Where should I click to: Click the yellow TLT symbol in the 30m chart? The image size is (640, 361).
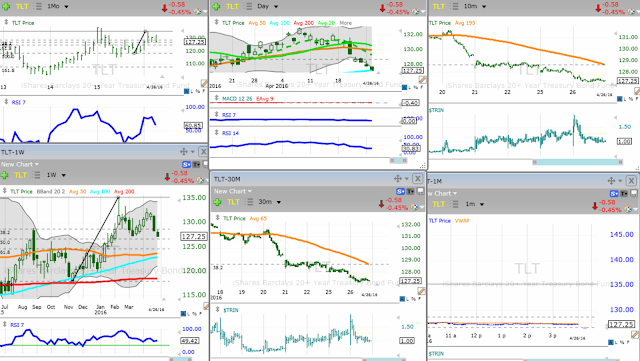(x=233, y=202)
